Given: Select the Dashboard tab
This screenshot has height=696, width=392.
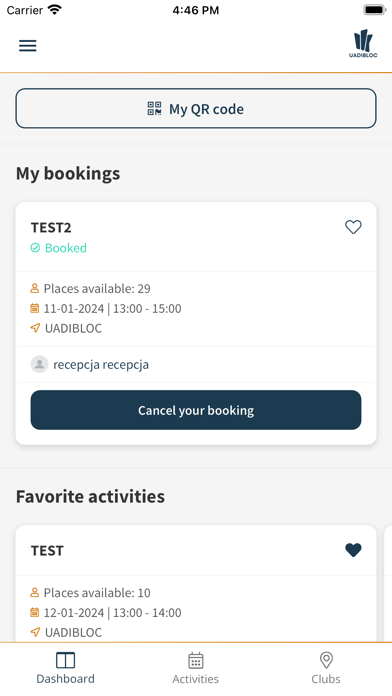Looking at the screenshot, I should pyautogui.click(x=65, y=668).
